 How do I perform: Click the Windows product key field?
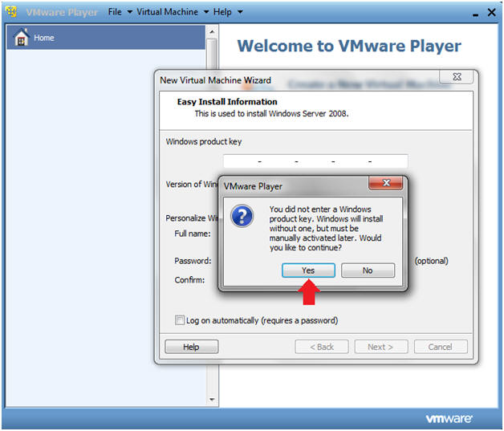[315, 161]
